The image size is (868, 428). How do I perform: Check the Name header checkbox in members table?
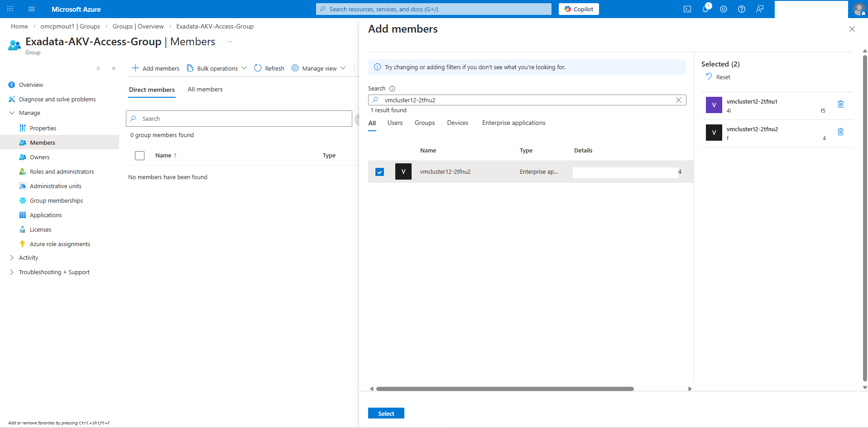click(x=139, y=155)
